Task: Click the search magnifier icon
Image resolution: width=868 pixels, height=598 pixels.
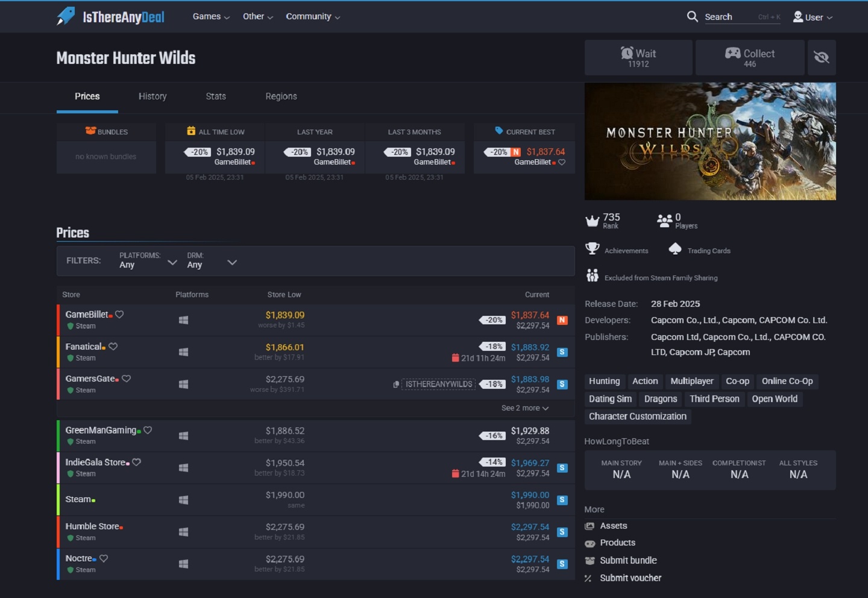Action: 693,16
